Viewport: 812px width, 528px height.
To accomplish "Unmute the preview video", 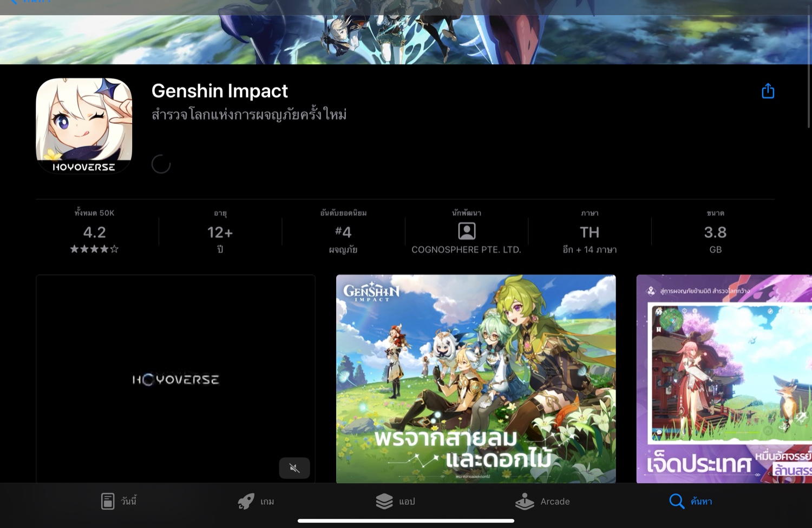I will (x=294, y=468).
